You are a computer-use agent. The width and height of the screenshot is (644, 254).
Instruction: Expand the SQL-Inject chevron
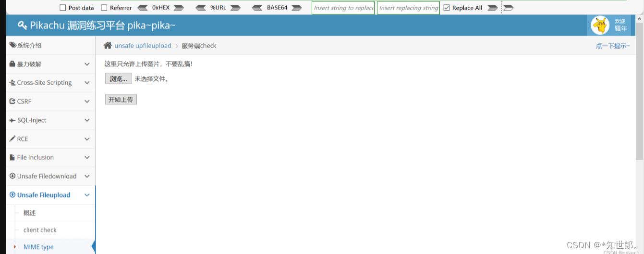[87, 120]
